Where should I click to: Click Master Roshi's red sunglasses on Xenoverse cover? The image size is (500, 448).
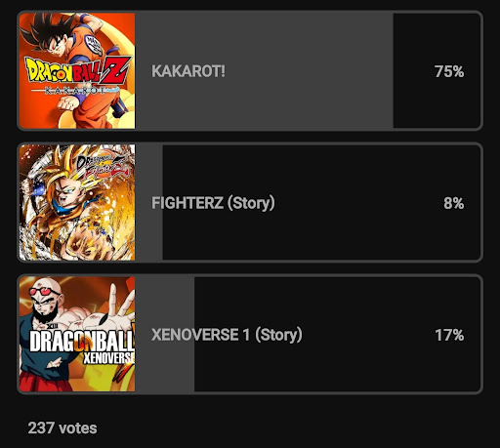click(44, 291)
